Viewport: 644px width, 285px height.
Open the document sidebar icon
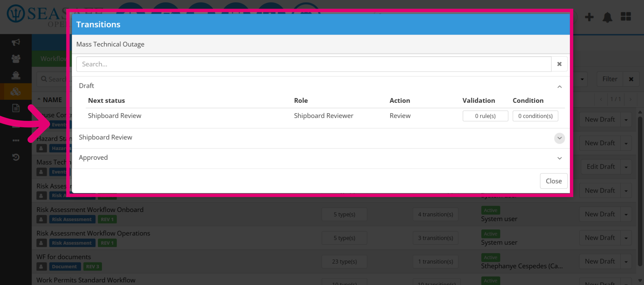tap(16, 108)
